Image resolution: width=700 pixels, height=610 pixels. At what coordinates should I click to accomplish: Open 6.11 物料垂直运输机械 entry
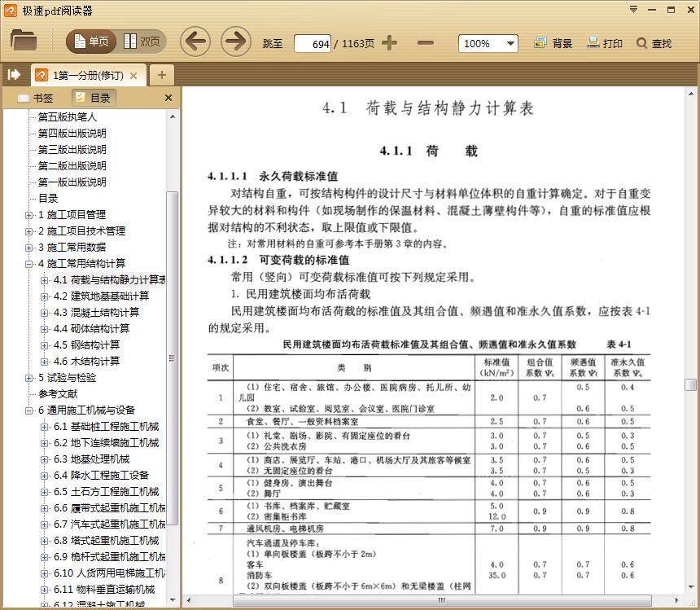tap(104, 590)
